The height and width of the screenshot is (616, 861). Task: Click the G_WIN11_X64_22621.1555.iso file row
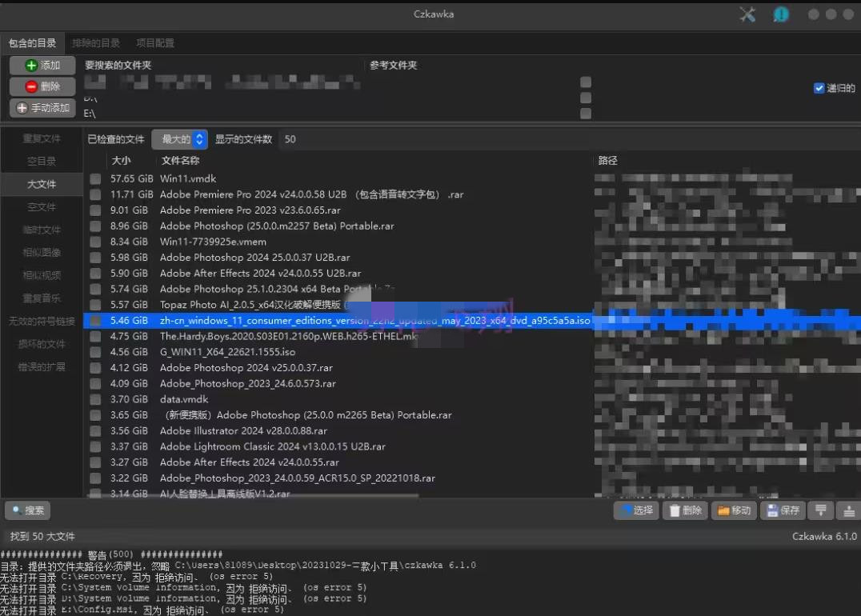pos(227,352)
